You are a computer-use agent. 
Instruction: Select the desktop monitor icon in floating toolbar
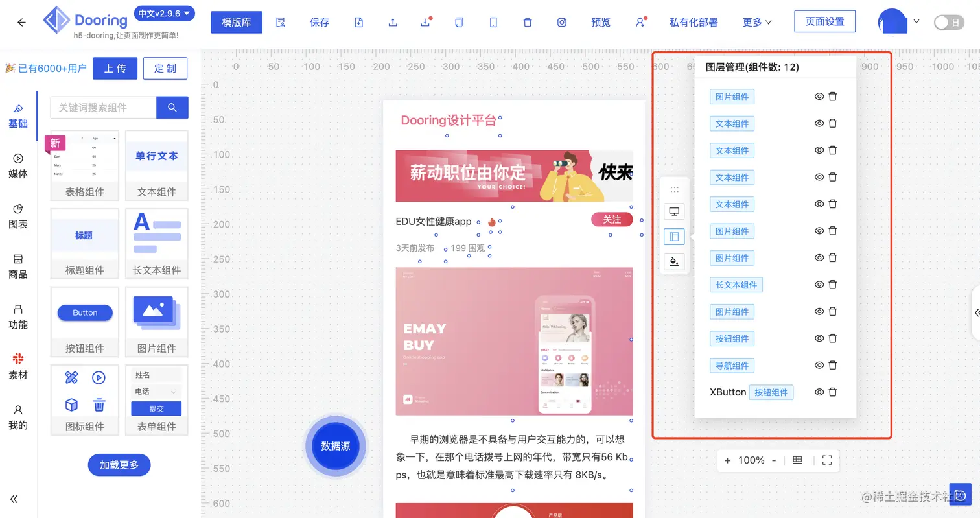click(x=675, y=211)
